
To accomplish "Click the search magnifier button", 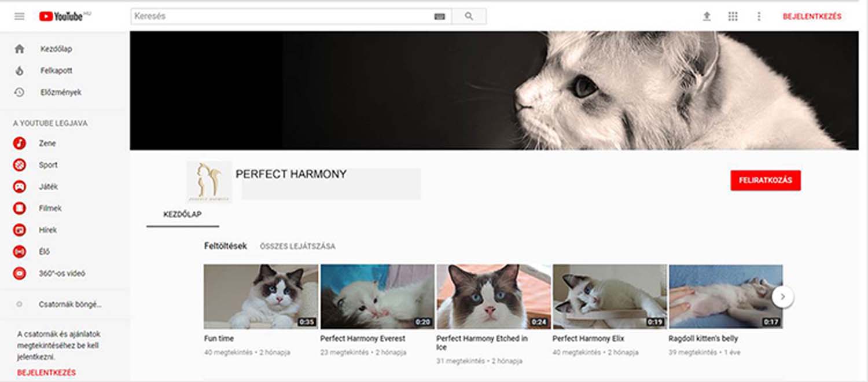I will 469,16.
